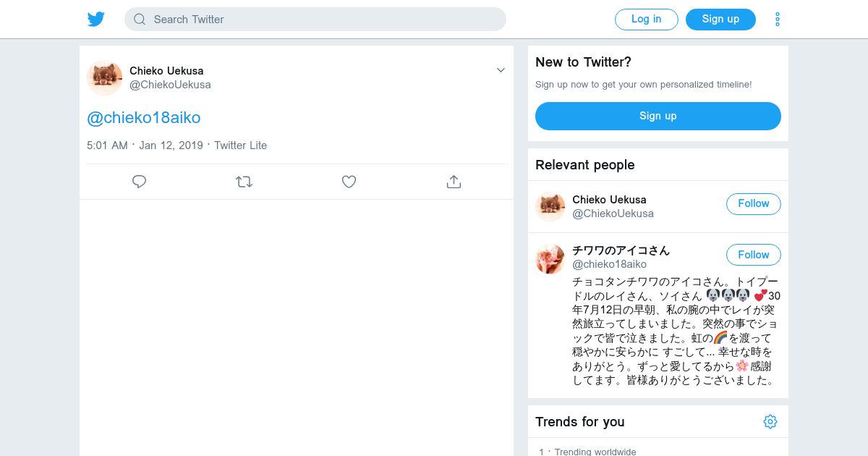Click the large Sign up button in the sidebar
The height and width of the screenshot is (456, 868).
point(658,116)
